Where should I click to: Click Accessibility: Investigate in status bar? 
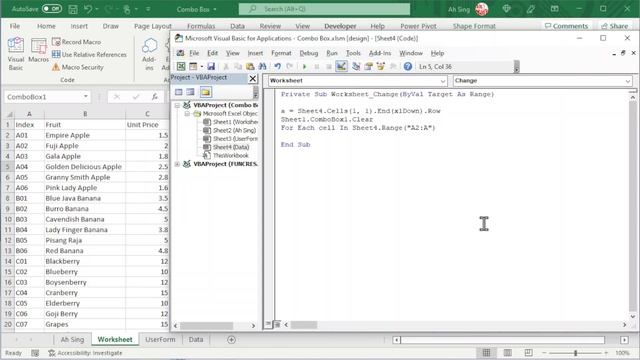coord(85,353)
